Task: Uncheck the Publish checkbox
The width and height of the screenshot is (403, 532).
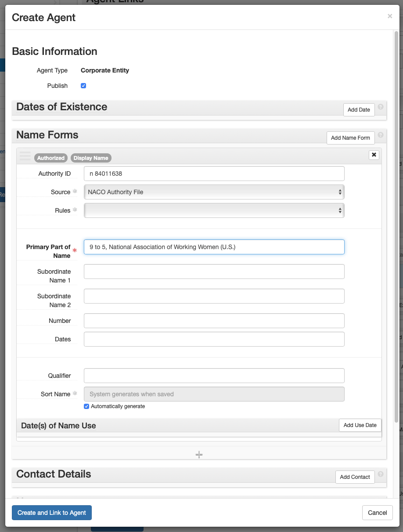Action: tap(83, 86)
